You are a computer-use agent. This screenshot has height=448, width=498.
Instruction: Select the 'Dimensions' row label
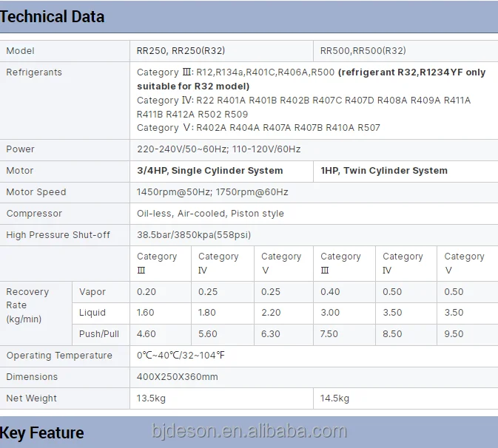point(32,377)
